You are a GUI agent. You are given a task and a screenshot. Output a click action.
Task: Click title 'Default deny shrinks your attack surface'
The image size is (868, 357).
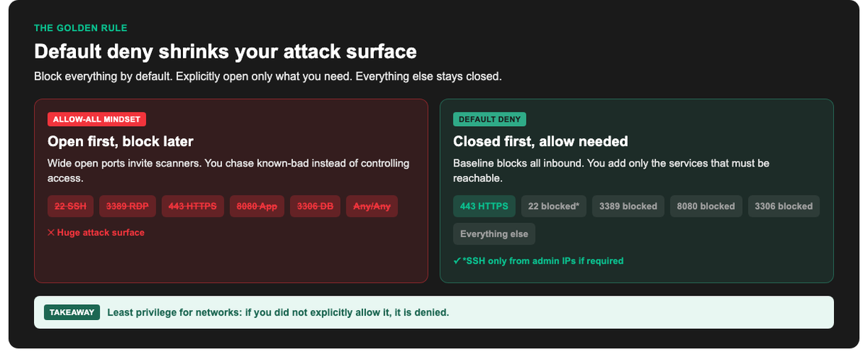tap(225, 52)
